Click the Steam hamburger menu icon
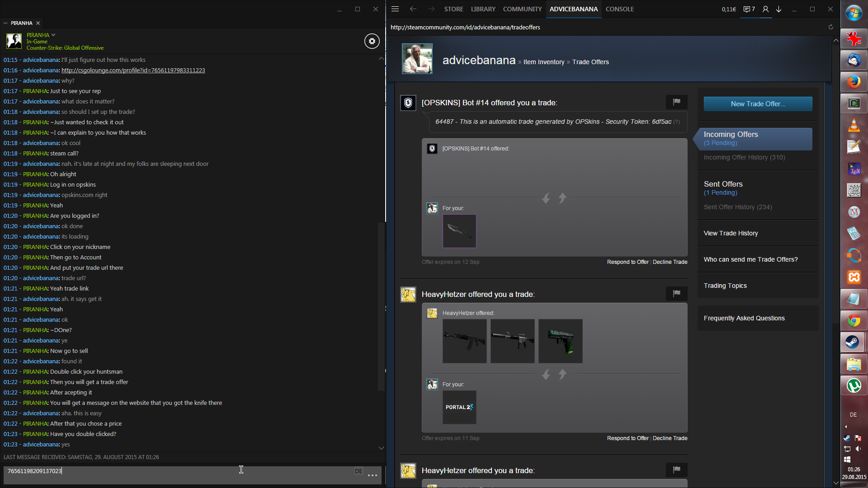Image resolution: width=868 pixels, height=488 pixels. 395,9
